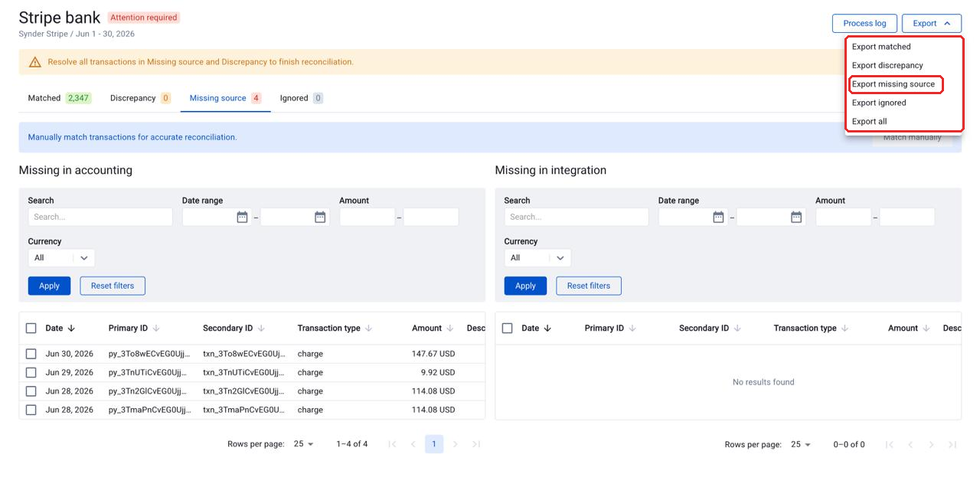Change rows per page for integration table

coord(802,444)
